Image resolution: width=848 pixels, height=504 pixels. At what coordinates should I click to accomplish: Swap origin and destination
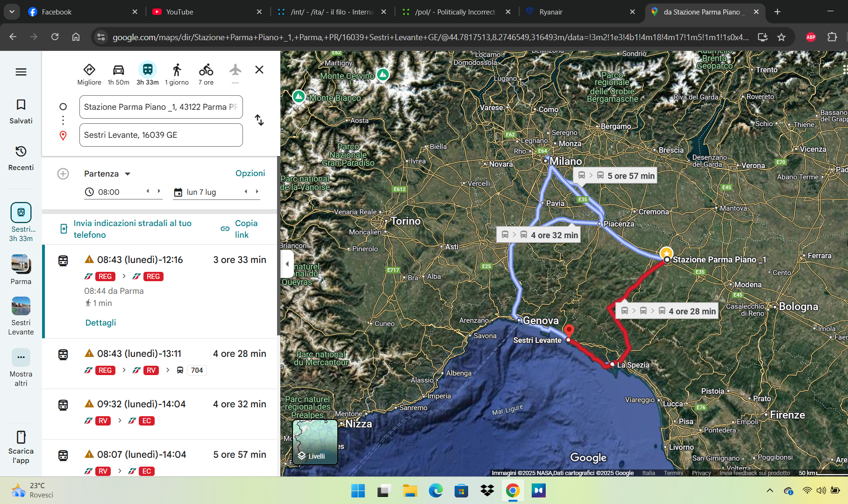[259, 120]
